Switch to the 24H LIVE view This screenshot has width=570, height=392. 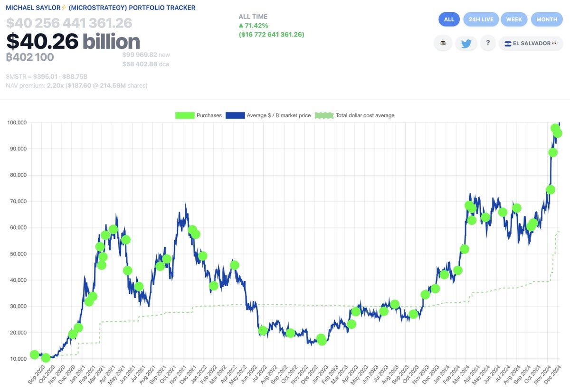481,19
